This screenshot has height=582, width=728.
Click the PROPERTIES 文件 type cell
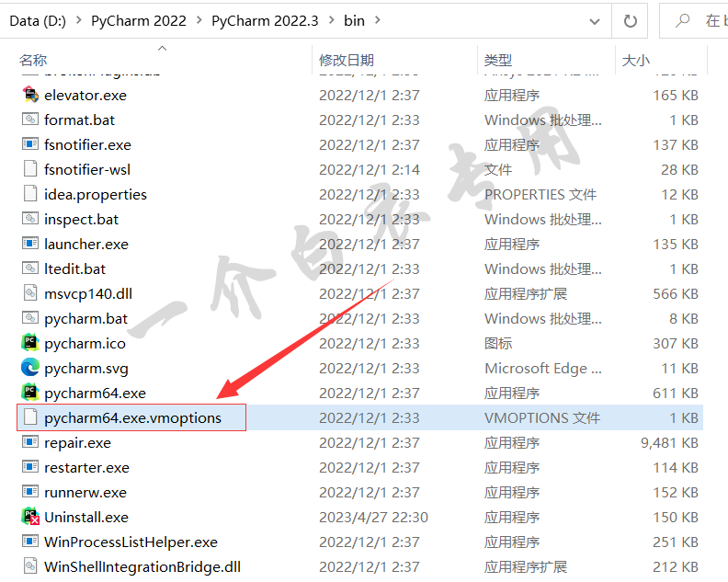[x=540, y=195]
